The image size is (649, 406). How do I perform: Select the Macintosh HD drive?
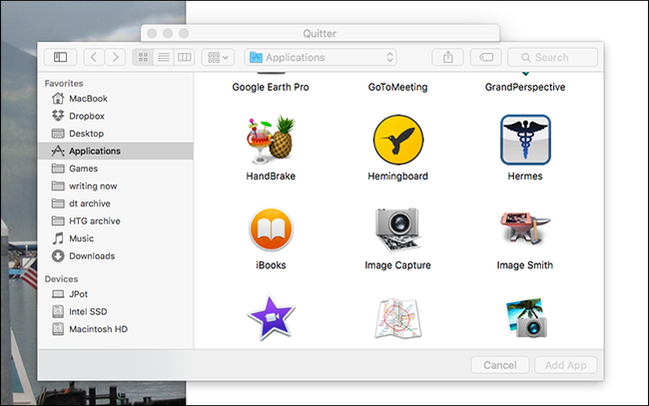[116, 329]
